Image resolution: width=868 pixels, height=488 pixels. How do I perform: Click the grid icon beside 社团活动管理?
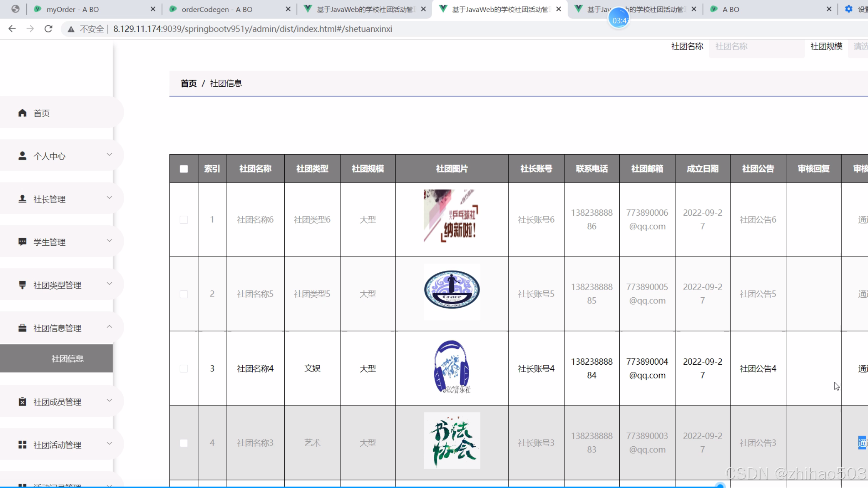(22, 445)
